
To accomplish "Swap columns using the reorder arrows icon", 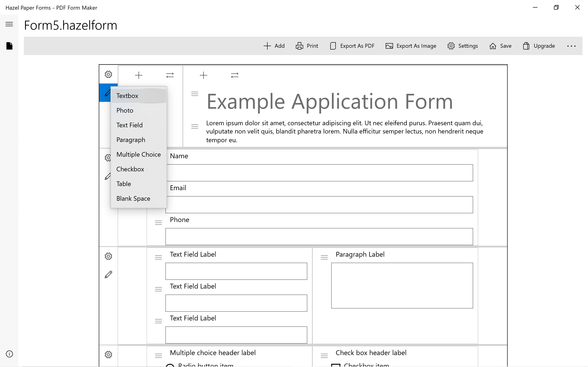I will click(170, 75).
